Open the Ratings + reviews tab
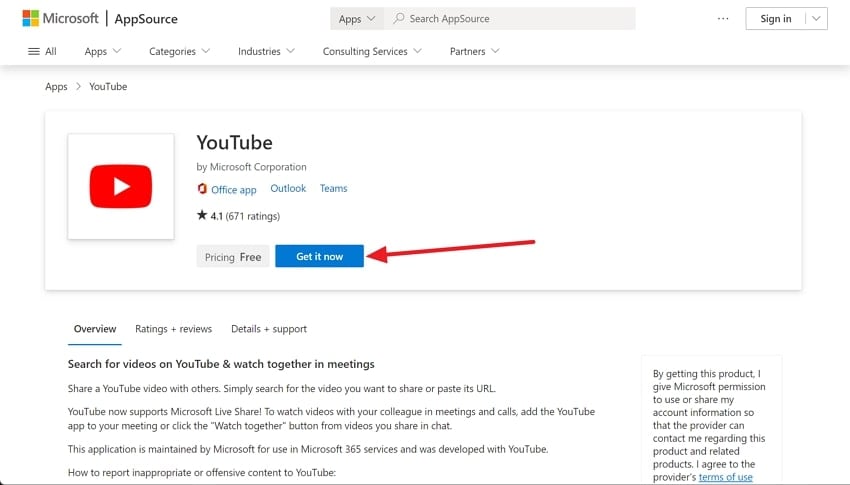Image resolution: width=850 pixels, height=485 pixels. point(173,329)
